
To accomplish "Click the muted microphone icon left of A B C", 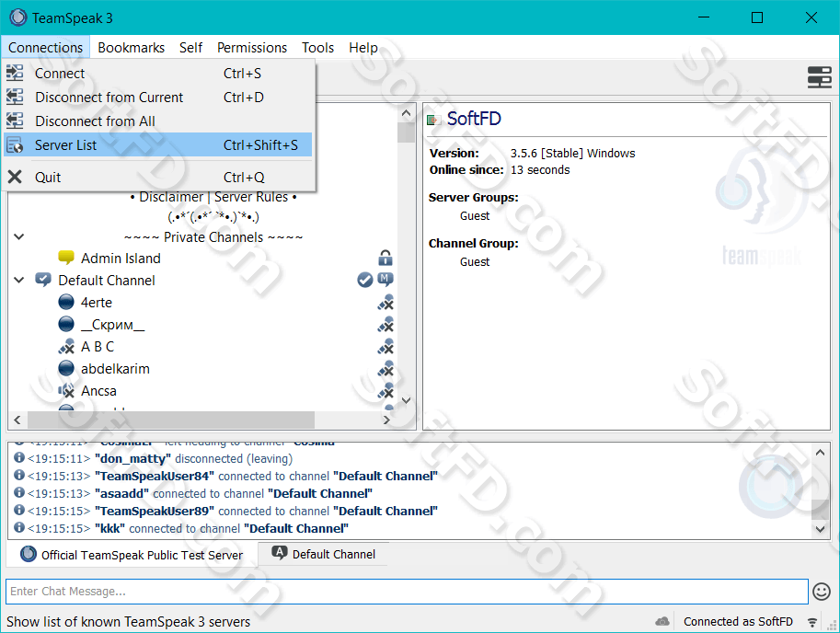I will [x=66, y=347].
